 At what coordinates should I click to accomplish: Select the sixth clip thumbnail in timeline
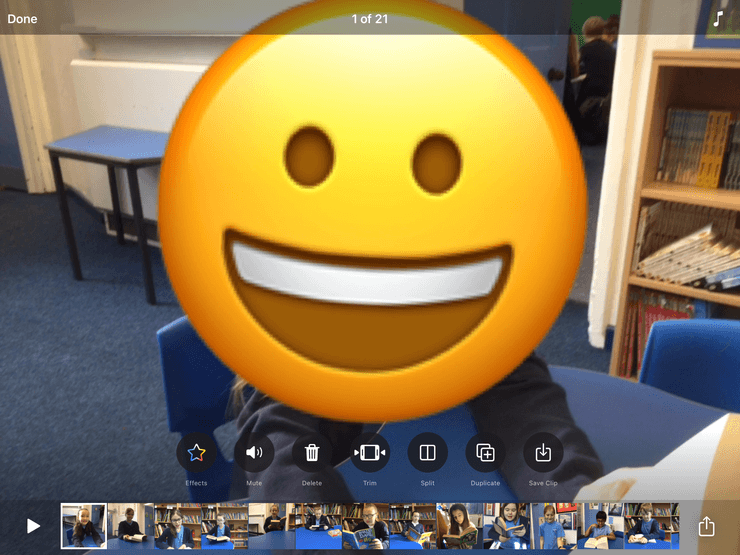pos(319,526)
